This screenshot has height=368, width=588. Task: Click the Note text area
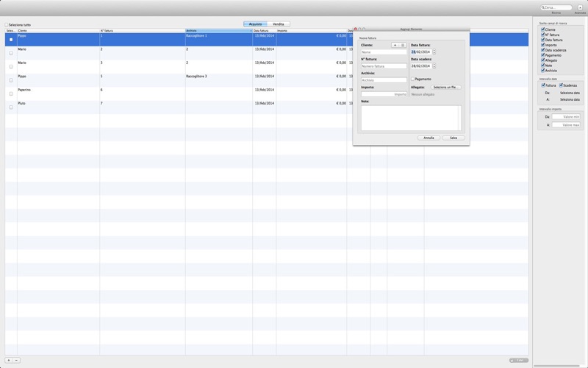pos(409,118)
